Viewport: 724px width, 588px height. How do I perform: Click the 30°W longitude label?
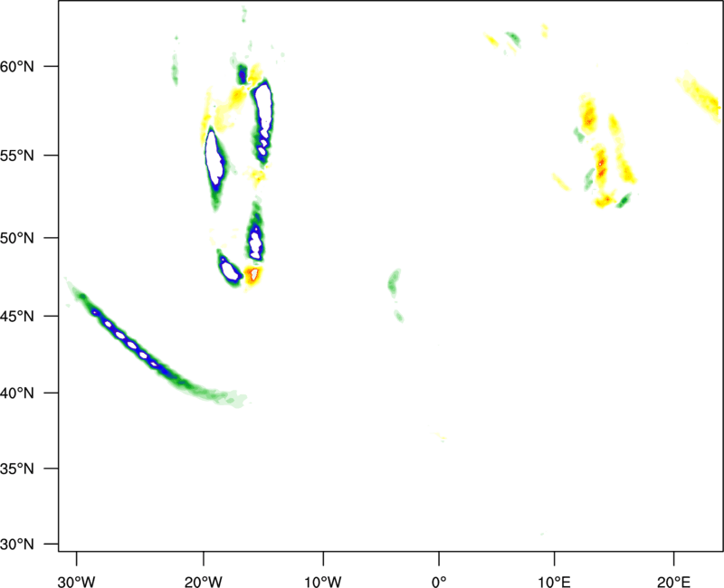pos(76,582)
